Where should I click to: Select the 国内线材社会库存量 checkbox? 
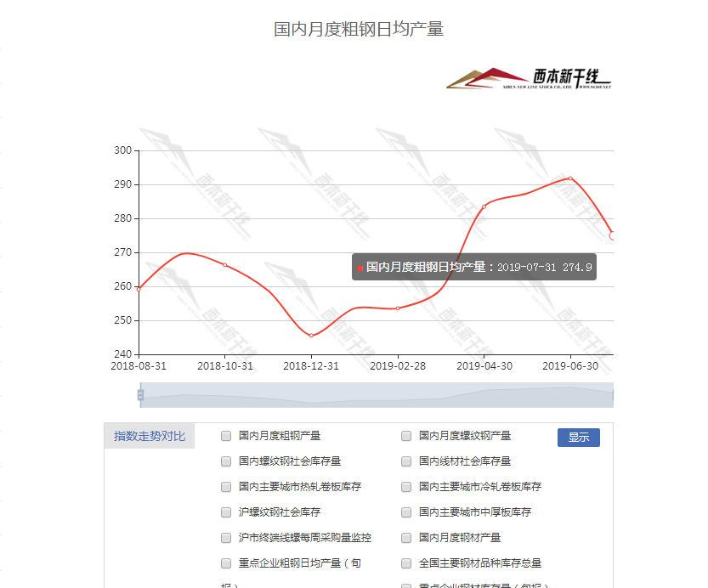[x=406, y=461]
